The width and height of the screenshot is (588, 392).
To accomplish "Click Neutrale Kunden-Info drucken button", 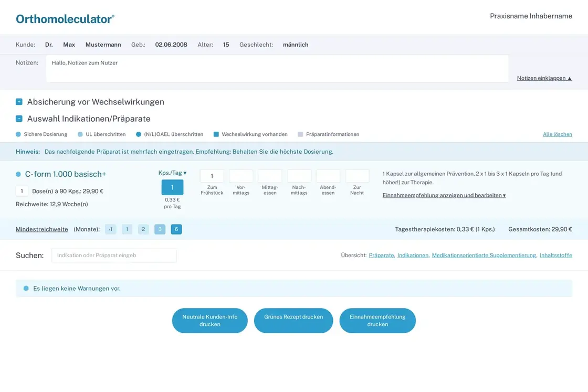I will coord(210,321).
